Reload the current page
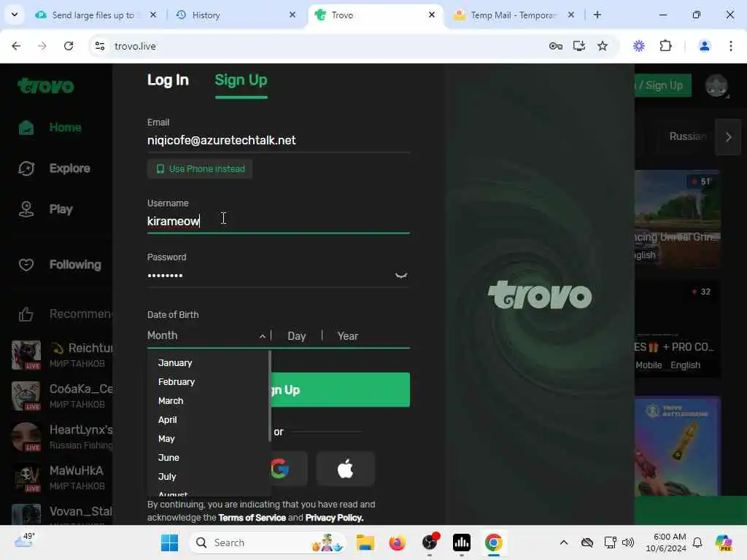The width and height of the screenshot is (747, 560). click(x=69, y=46)
